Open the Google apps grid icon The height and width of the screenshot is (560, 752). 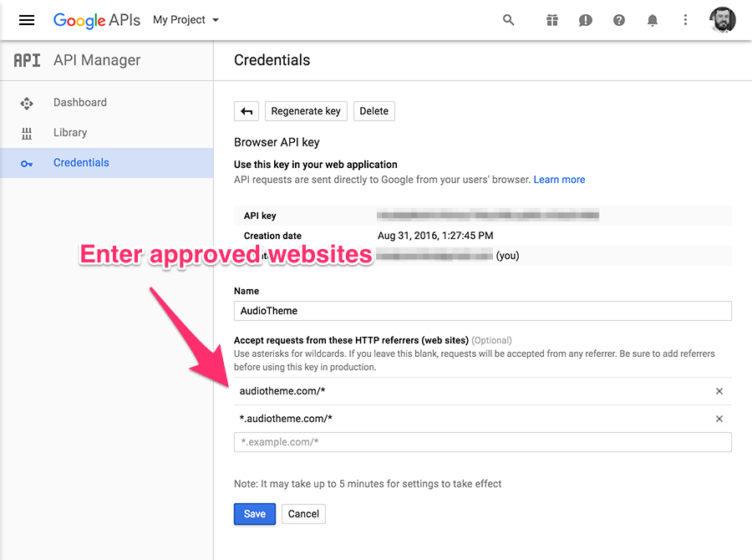[x=551, y=20]
